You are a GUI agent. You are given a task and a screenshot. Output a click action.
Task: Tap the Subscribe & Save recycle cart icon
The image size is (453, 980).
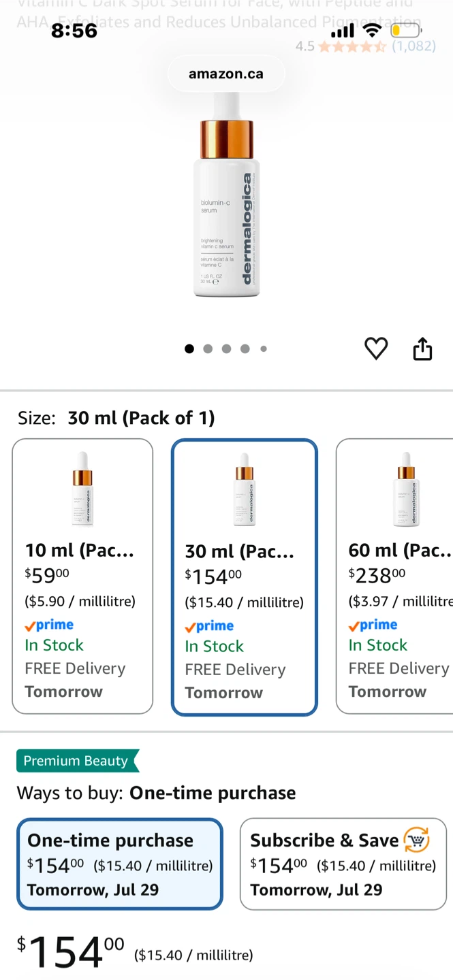[417, 840]
